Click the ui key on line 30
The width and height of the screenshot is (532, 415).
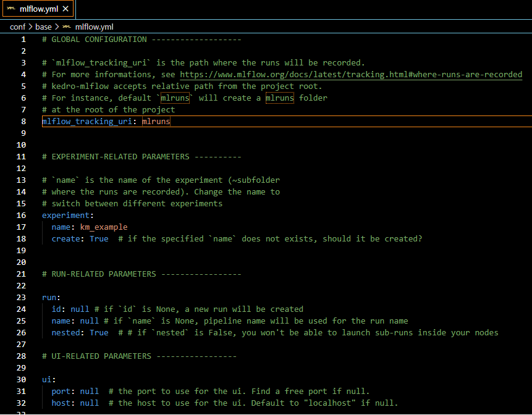[47, 379]
